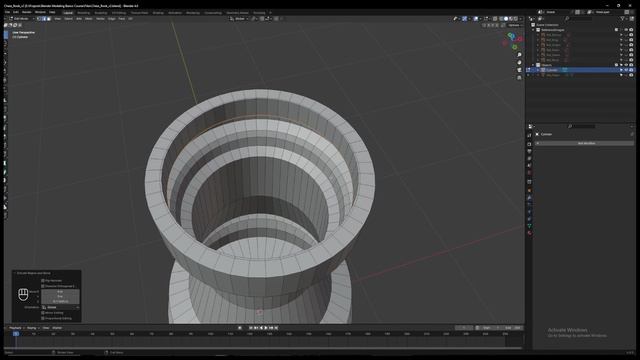The image size is (640, 360).
Task: Open the Tool properties tab
Action: pyautogui.click(x=529, y=135)
